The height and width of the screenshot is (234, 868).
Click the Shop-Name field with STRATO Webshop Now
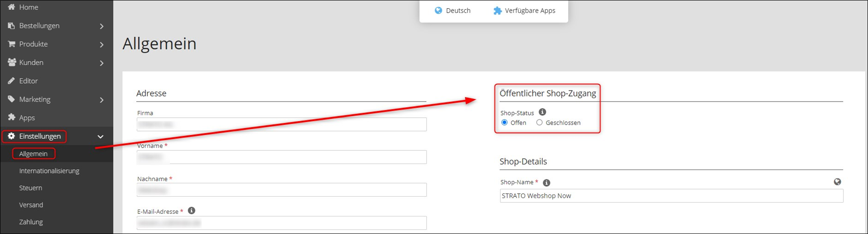(671, 195)
